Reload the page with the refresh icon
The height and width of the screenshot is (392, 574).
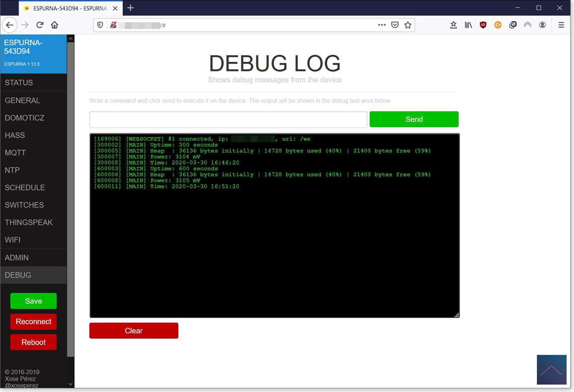point(40,25)
